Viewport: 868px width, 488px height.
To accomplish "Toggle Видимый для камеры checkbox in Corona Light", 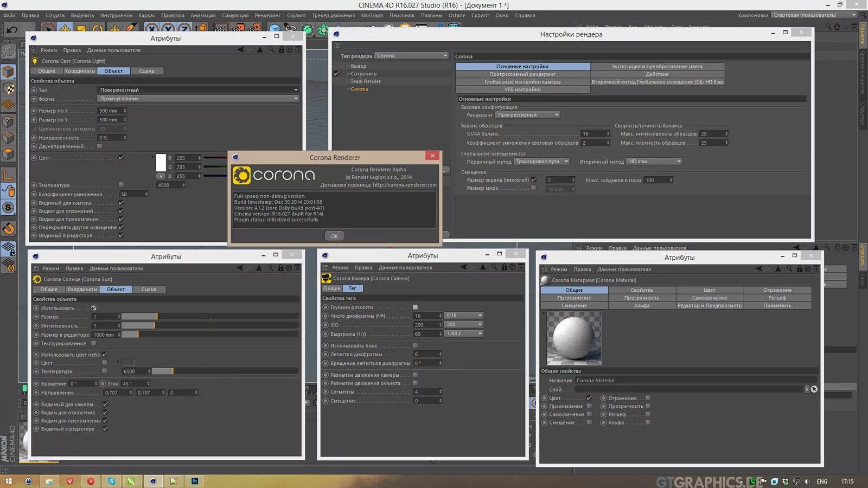I will click(121, 203).
